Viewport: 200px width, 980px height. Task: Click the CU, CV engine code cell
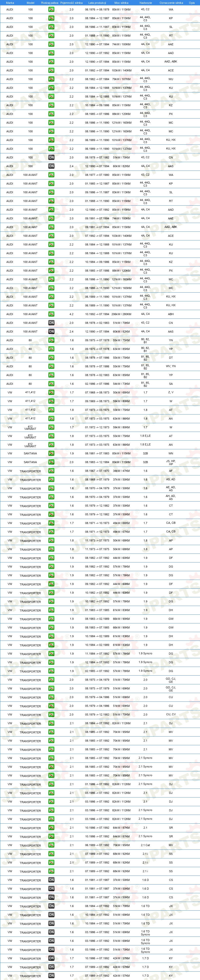coord(171,715)
